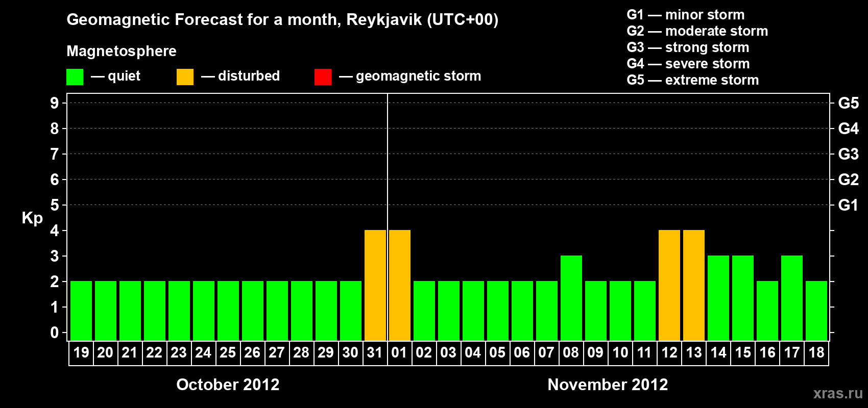Click the orange bar for October 31

click(x=375, y=285)
